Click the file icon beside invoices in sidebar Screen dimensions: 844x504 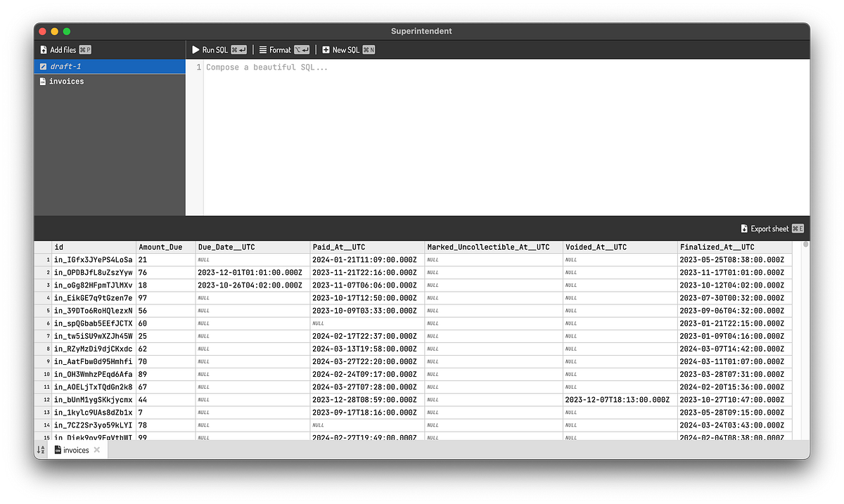(44, 81)
